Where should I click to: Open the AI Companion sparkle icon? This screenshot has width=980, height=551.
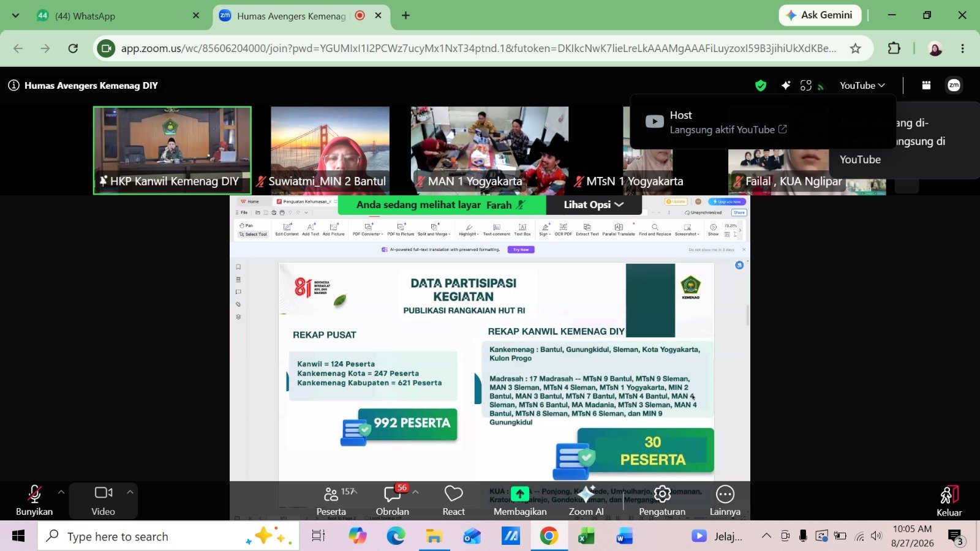(786, 86)
